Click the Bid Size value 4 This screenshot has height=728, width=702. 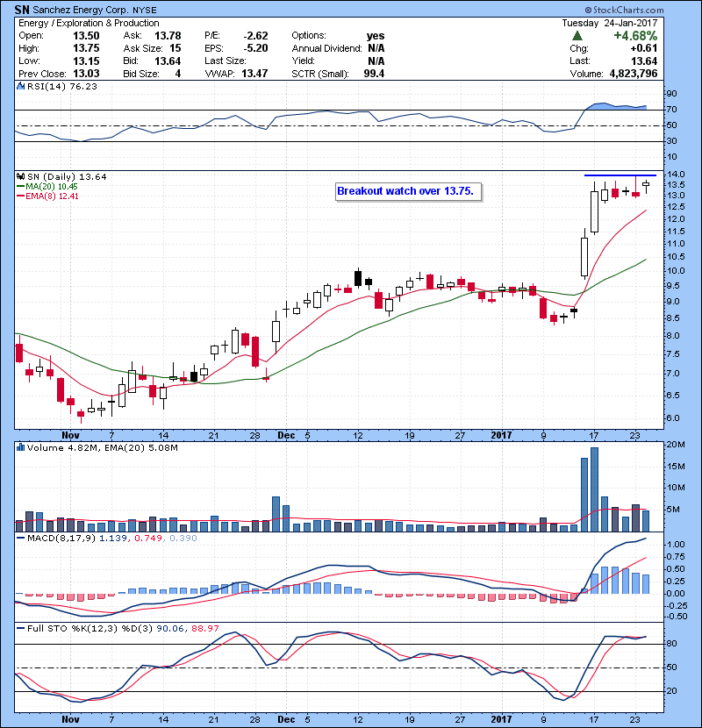point(178,74)
